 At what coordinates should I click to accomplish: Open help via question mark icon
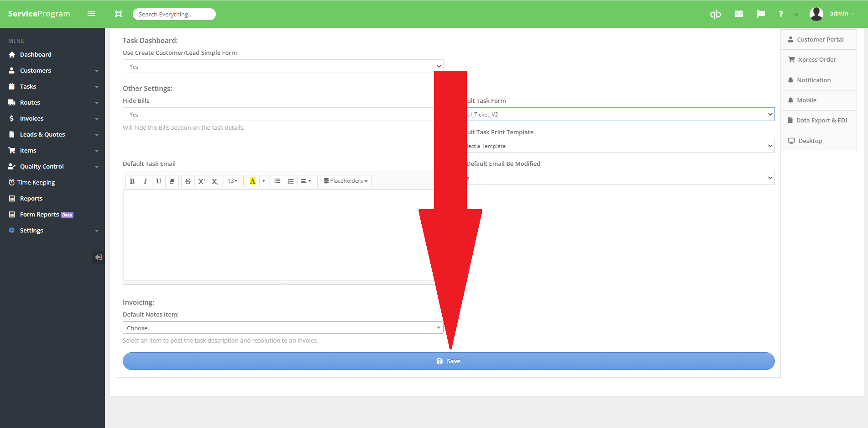point(781,14)
